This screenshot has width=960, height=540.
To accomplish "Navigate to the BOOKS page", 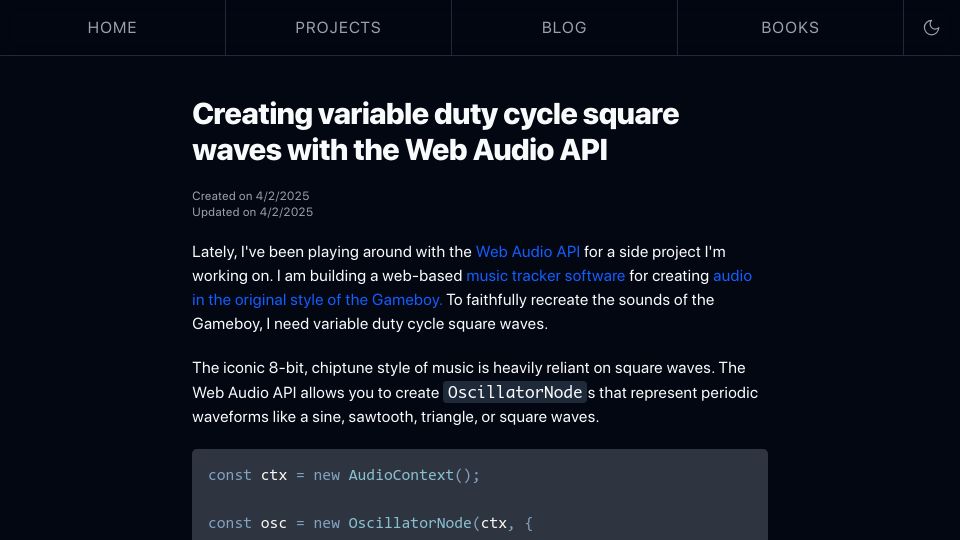I will [x=790, y=28].
